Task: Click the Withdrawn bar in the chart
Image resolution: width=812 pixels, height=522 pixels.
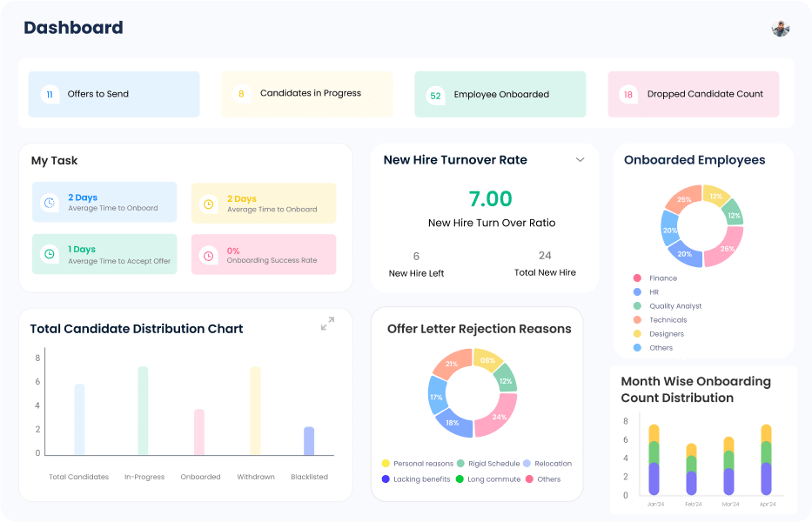Action: [x=255, y=410]
